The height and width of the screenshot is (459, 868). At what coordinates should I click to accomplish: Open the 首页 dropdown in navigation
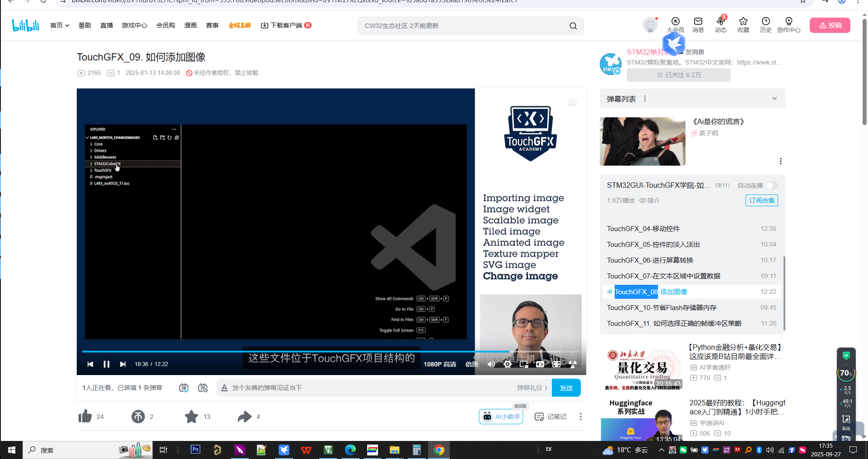pyautogui.click(x=59, y=25)
